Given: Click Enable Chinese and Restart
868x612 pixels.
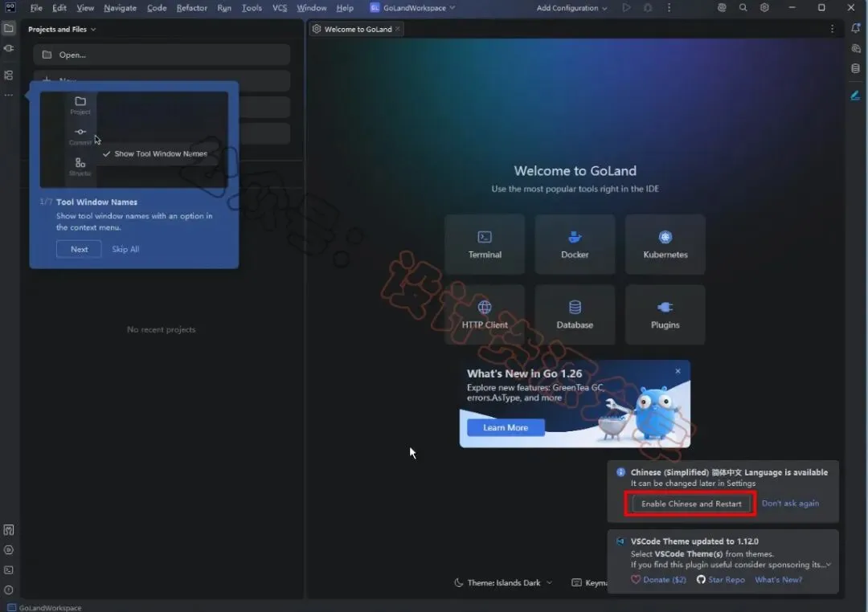Looking at the screenshot, I should point(691,504).
